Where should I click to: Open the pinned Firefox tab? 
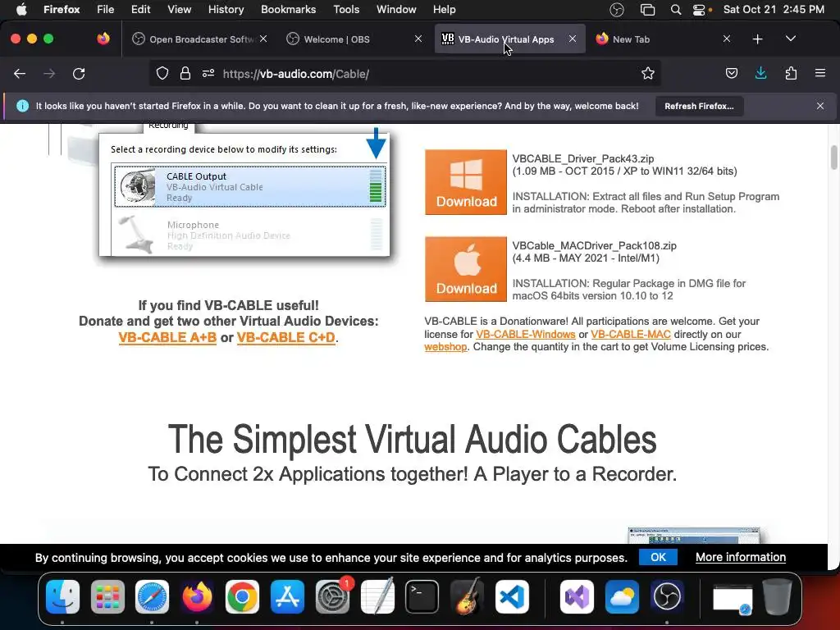click(x=103, y=39)
